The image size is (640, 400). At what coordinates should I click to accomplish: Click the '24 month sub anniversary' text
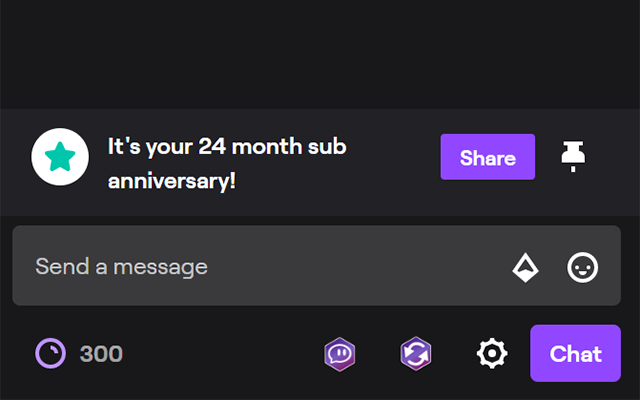[227, 164]
